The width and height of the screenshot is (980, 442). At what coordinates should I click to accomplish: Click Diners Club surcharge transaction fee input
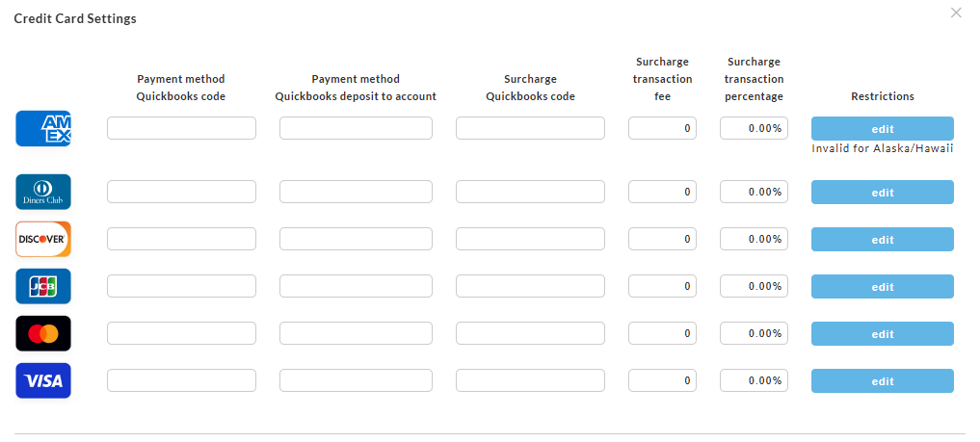click(663, 192)
